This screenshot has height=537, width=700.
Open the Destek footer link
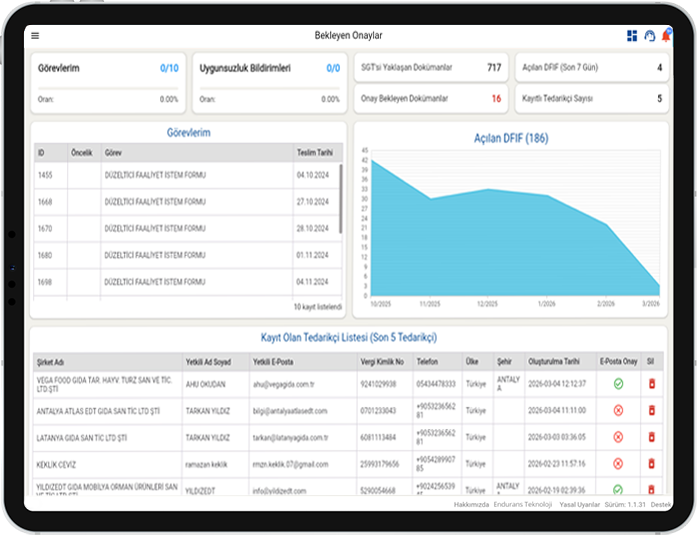click(x=661, y=505)
